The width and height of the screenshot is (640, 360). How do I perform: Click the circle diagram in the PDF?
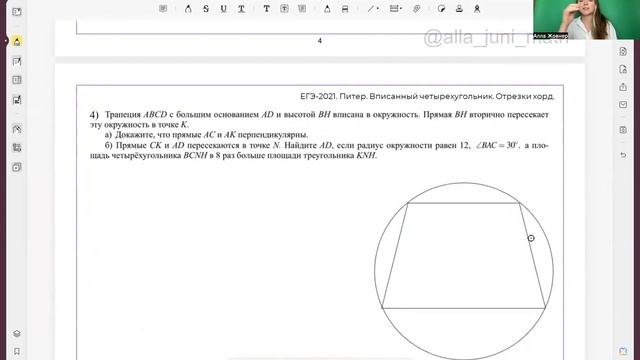[464, 271]
